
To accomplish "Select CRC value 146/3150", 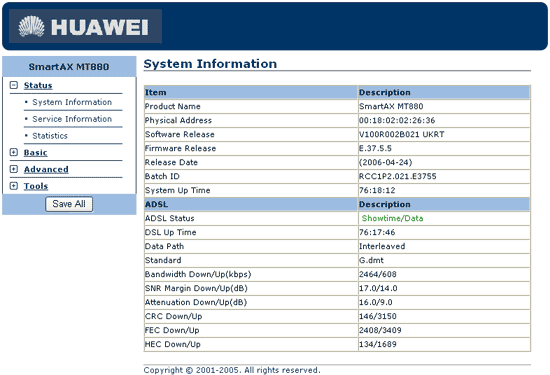I will pos(378,316).
